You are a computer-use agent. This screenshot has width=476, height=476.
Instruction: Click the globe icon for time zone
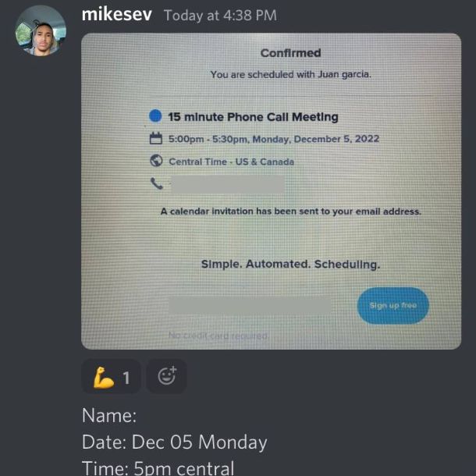pos(156,161)
